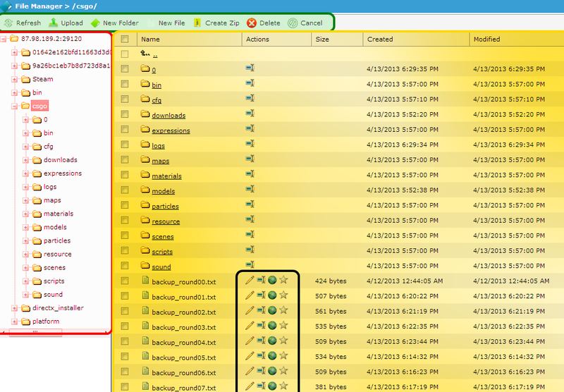
Task: Click the star icon for backup_round01.txt
Action: tap(283, 295)
